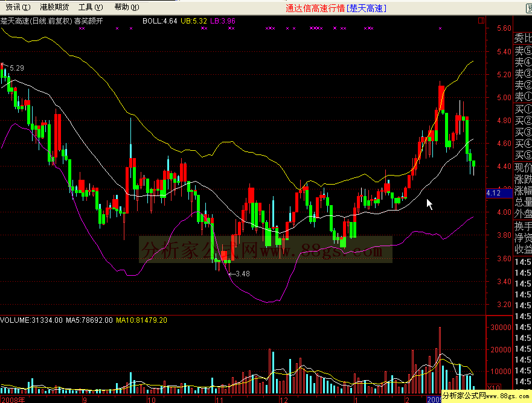The width and height of the screenshot is (532, 403).
Task: Click the 3.20 price axis label
Action: pos(504,305)
